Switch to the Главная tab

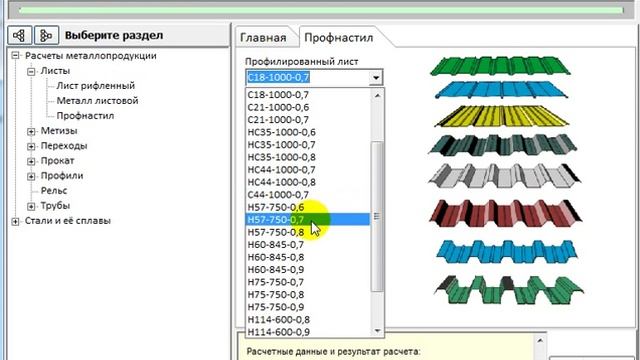click(x=263, y=38)
